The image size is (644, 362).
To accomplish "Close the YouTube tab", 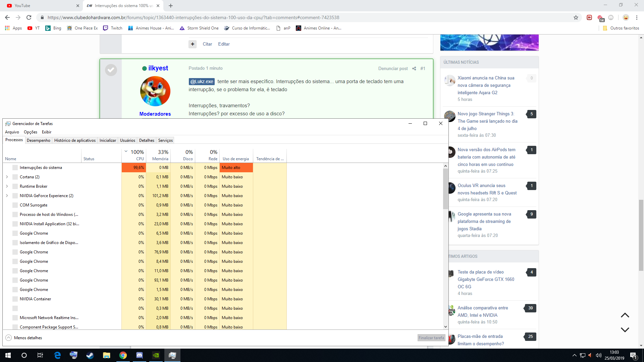I will pyautogui.click(x=78, y=6).
